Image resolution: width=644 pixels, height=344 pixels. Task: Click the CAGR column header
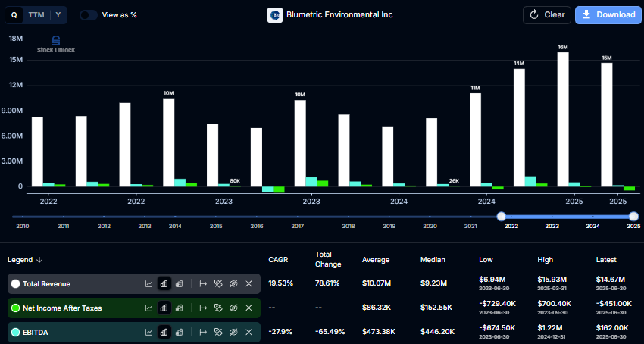[278, 260]
